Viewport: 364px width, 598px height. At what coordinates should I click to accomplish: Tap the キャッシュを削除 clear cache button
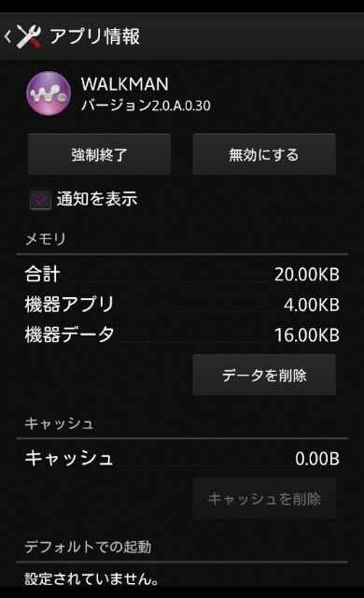[x=264, y=498]
